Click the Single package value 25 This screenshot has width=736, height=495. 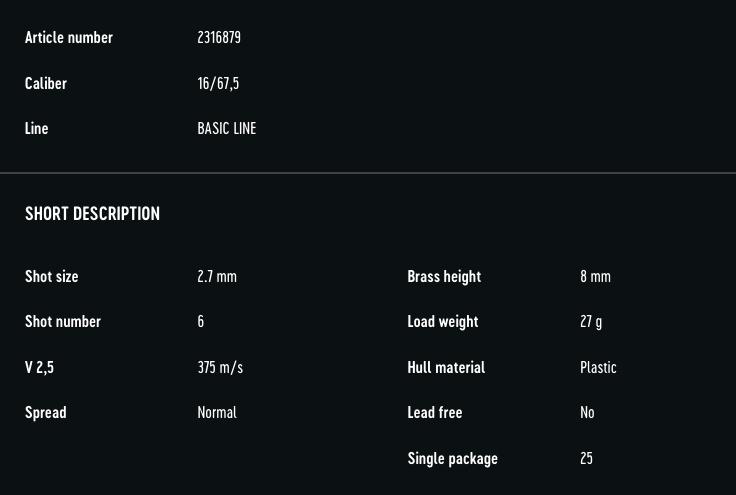click(586, 458)
